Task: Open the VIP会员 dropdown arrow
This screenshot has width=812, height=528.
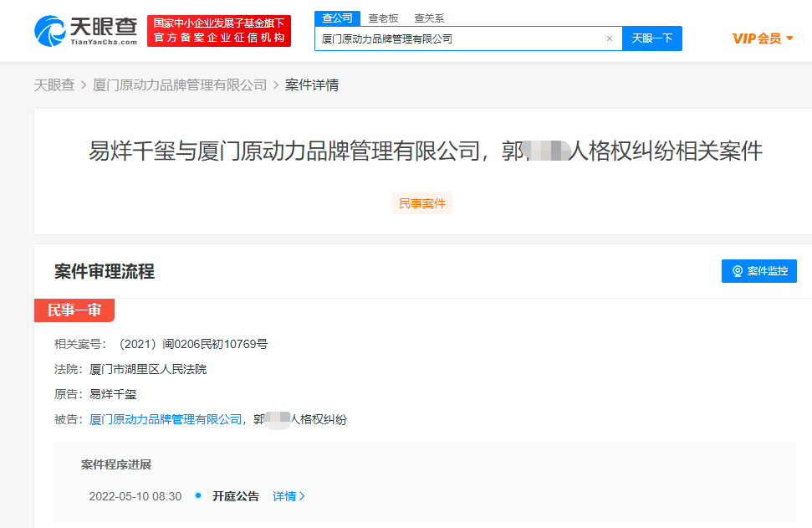Action: click(789, 38)
